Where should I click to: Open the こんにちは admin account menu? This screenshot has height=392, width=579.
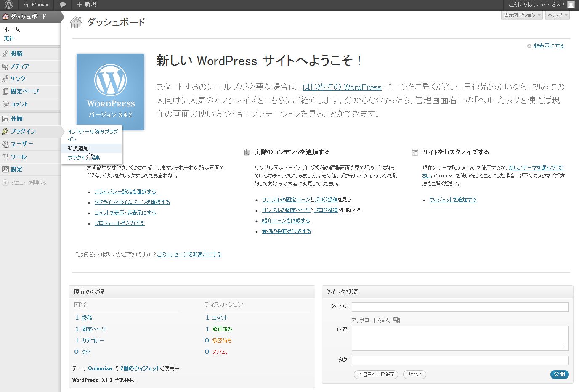(x=537, y=5)
